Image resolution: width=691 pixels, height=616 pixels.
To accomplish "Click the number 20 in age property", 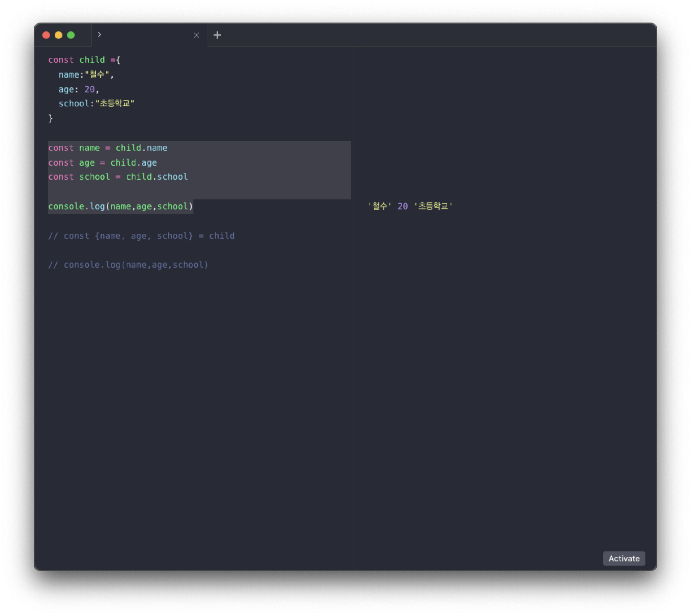I will [x=89, y=89].
